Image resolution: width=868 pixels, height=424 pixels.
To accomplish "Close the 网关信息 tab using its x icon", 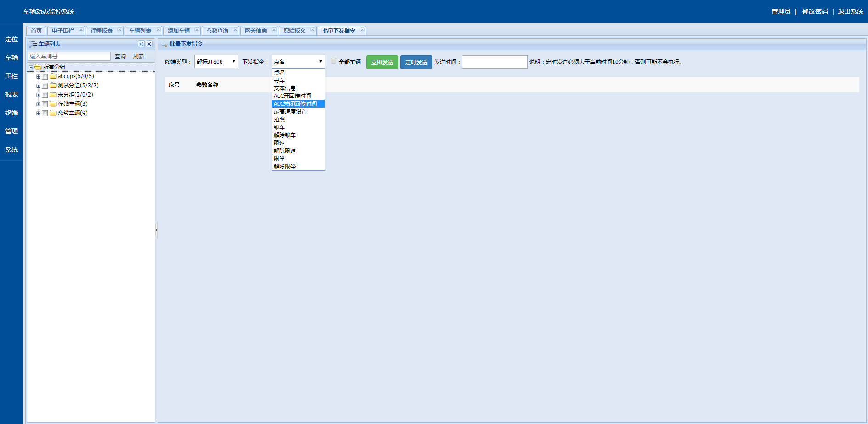I will pos(274,30).
